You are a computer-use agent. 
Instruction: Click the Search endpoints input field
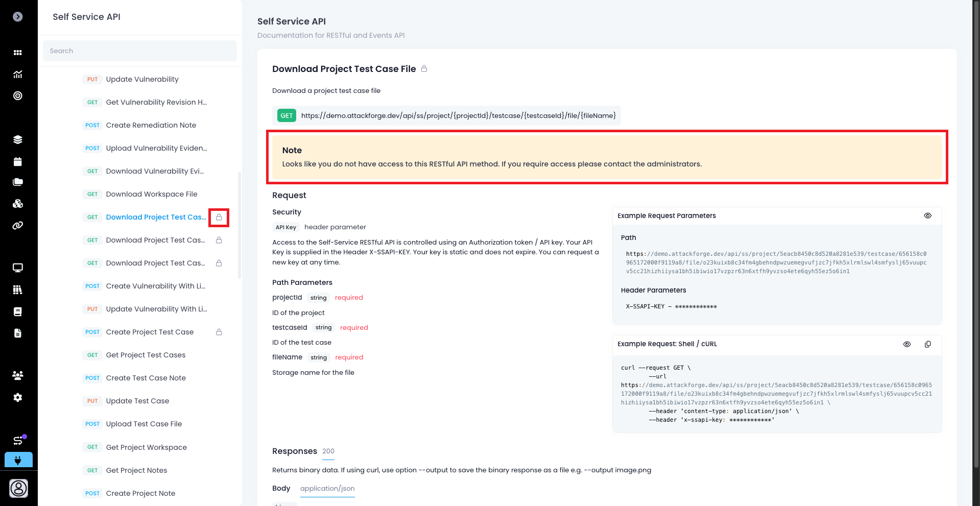(x=140, y=51)
